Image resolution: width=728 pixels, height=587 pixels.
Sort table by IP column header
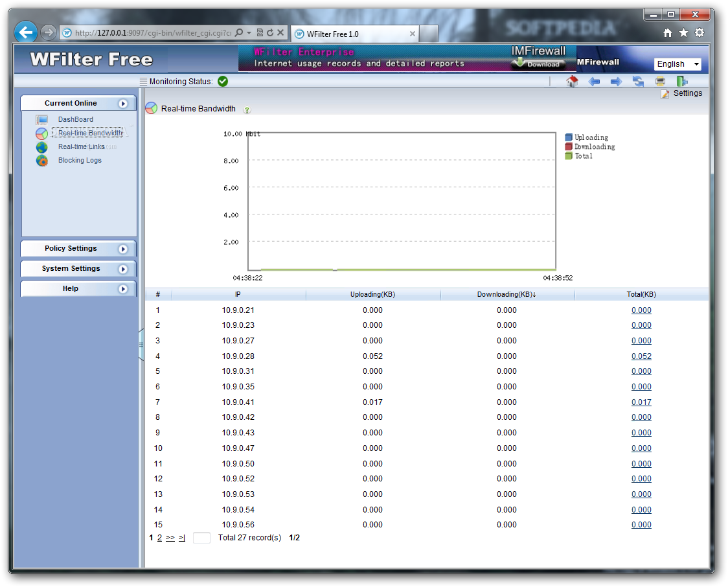tap(238, 294)
